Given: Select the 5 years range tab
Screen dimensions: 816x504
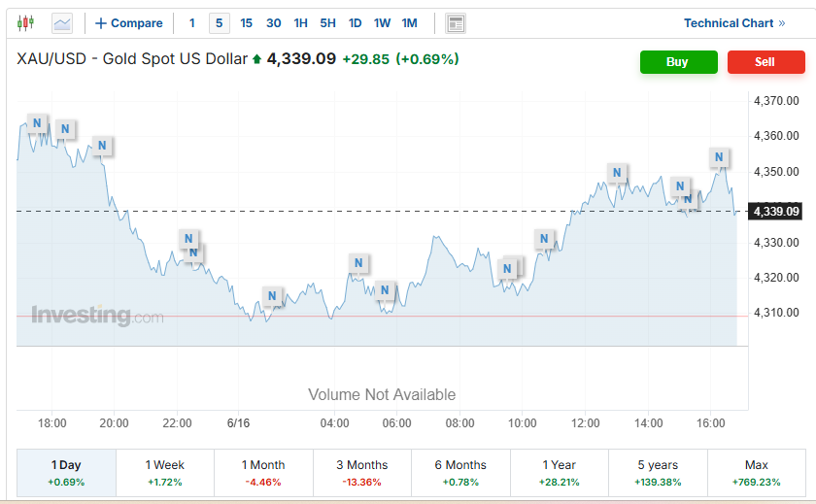Looking at the screenshot, I should coord(658,473).
